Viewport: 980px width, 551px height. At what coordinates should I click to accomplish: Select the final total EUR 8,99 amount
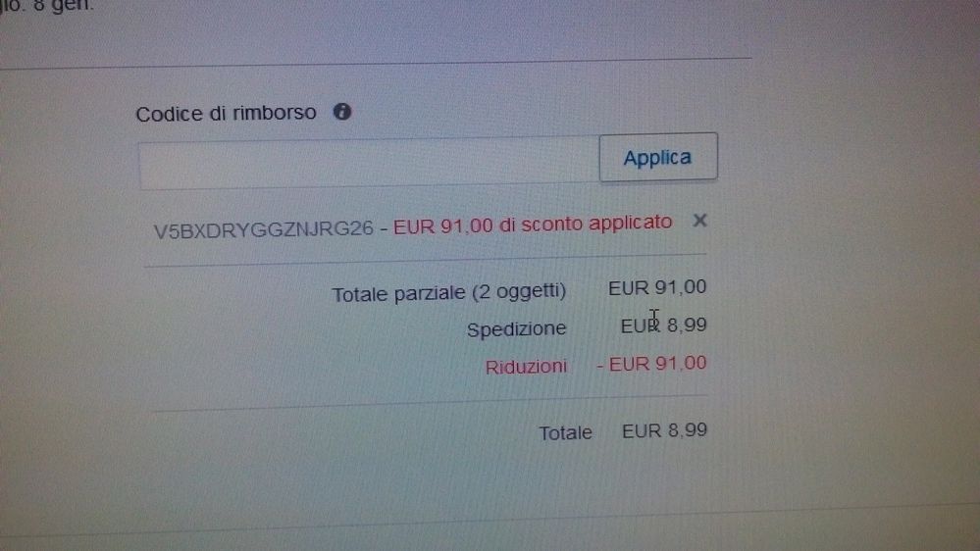pyautogui.click(x=664, y=430)
